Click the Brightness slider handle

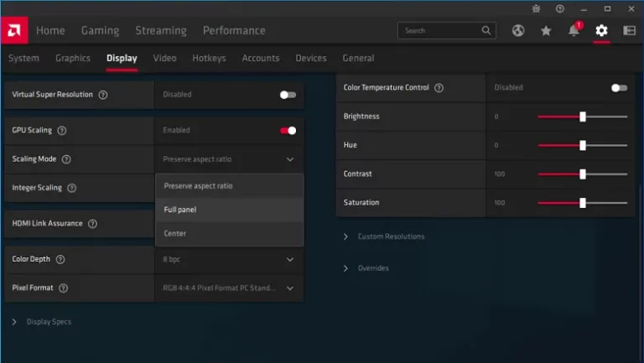(583, 117)
